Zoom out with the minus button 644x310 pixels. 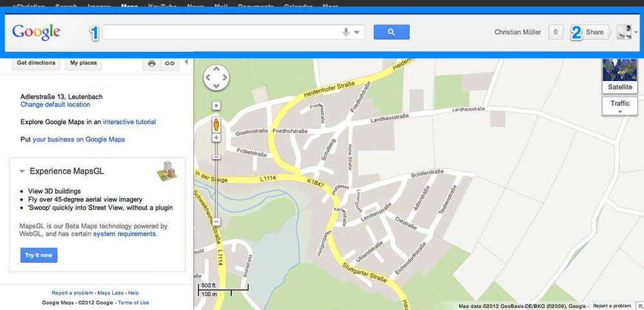coord(216,222)
